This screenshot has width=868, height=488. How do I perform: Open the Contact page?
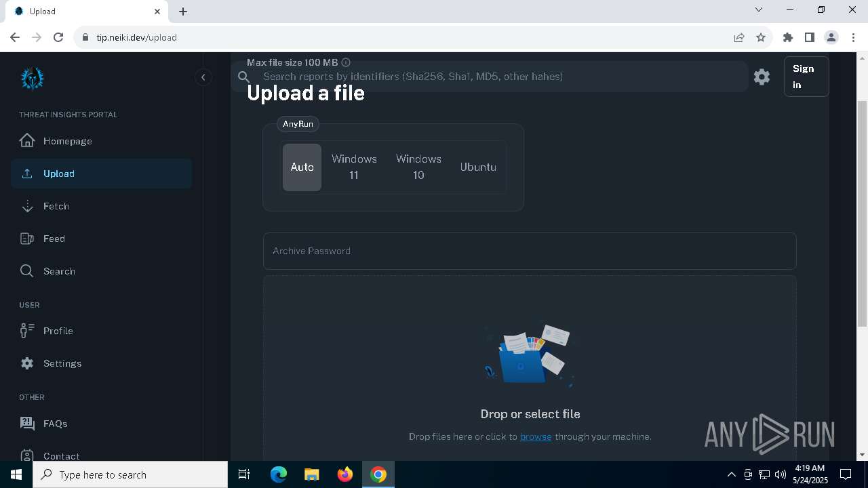coord(101,455)
